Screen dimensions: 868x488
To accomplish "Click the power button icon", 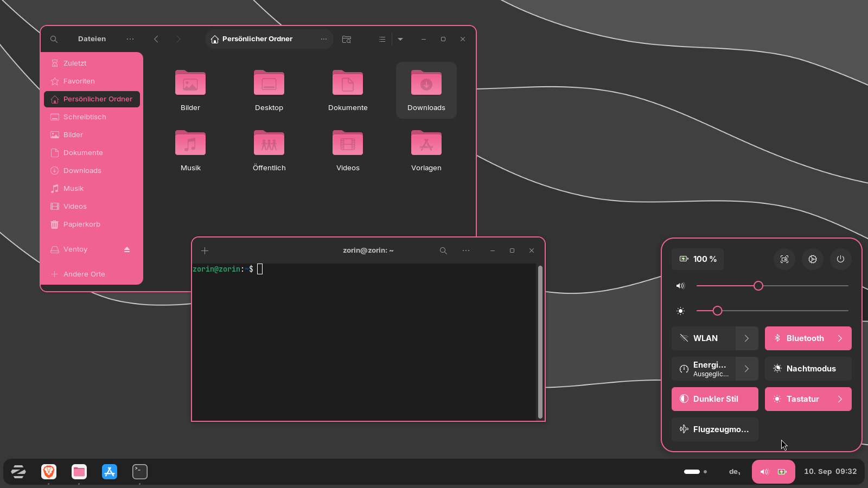I will point(840,259).
